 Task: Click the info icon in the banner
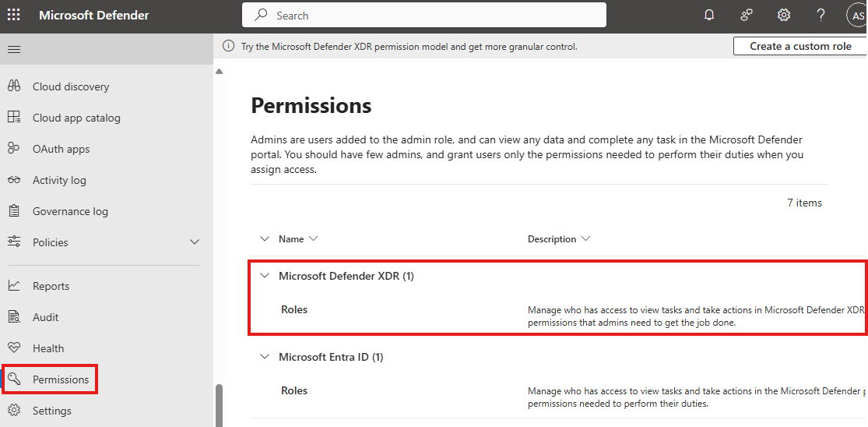(x=228, y=47)
